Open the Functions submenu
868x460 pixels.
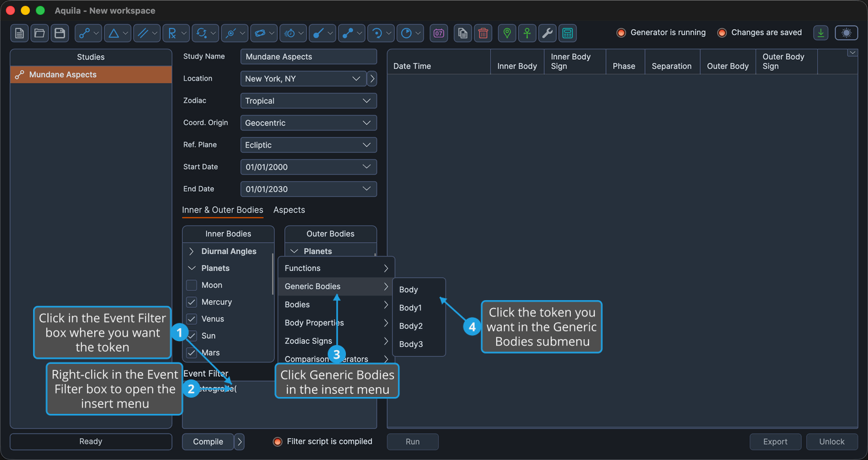click(x=336, y=268)
